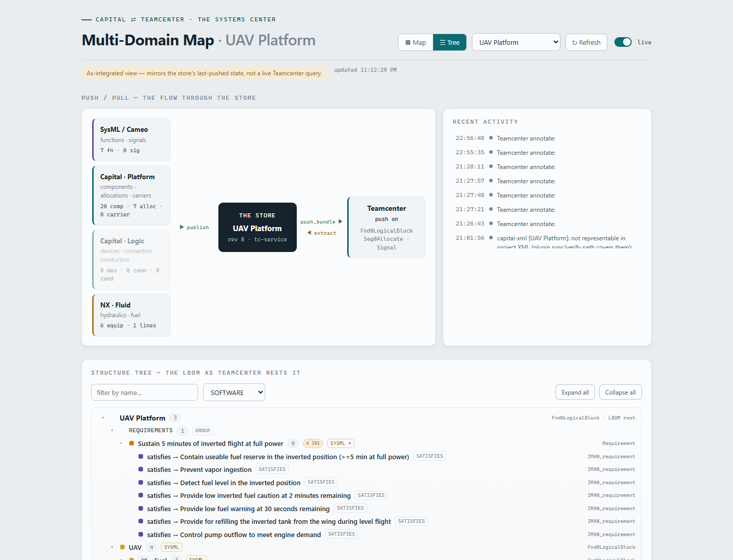Image resolution: width=733 pixels, height=560 pixels.
Task: Collapse the REQUIREMENTS group node
Action: pyautogui.click(x=112, y=431)
